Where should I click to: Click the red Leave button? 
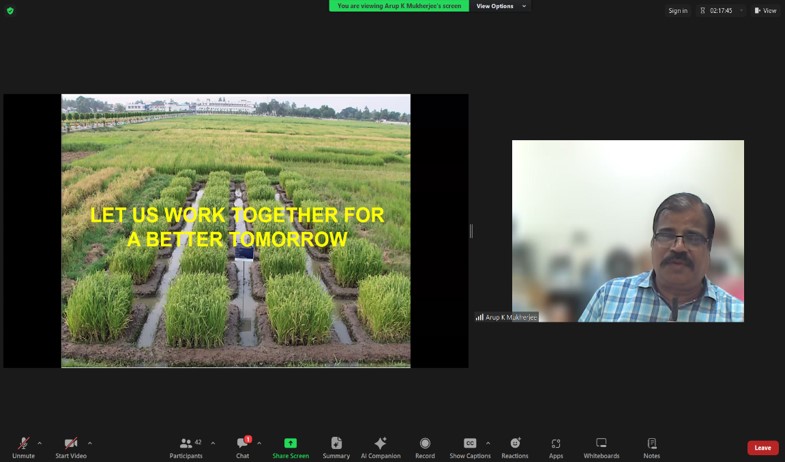(762, 448)
